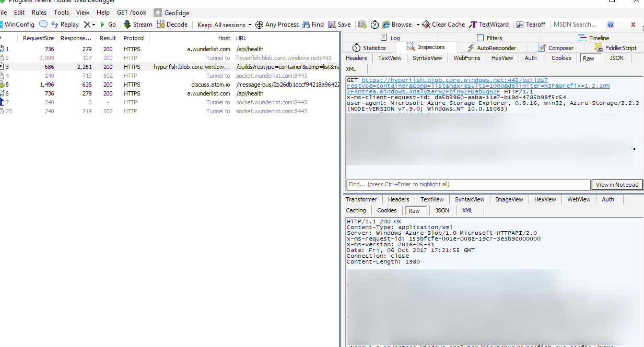
Task: Select response Transformer inspector tab
Action: pos(361,199)
